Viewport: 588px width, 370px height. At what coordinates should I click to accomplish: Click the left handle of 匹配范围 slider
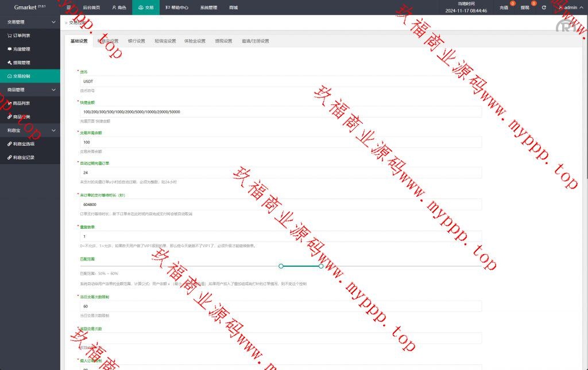tap(281, 266)
